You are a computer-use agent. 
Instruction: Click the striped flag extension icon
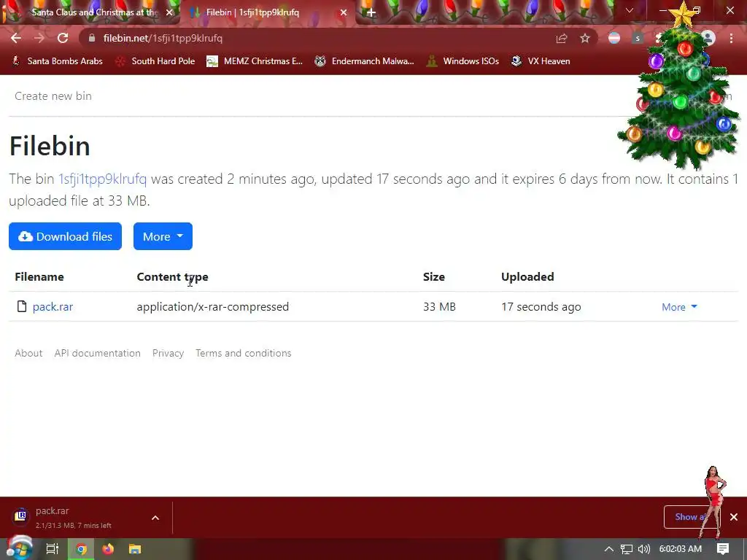coord(614,38)
